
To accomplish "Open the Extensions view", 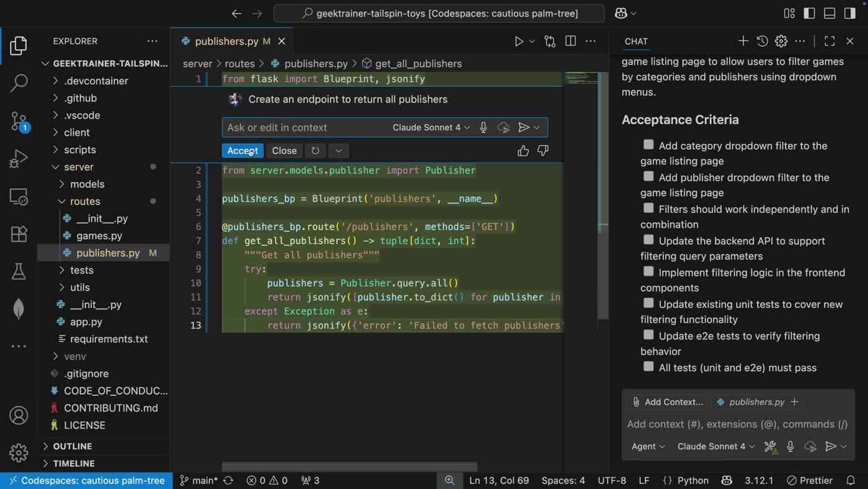I will click(x=19, y=234).
